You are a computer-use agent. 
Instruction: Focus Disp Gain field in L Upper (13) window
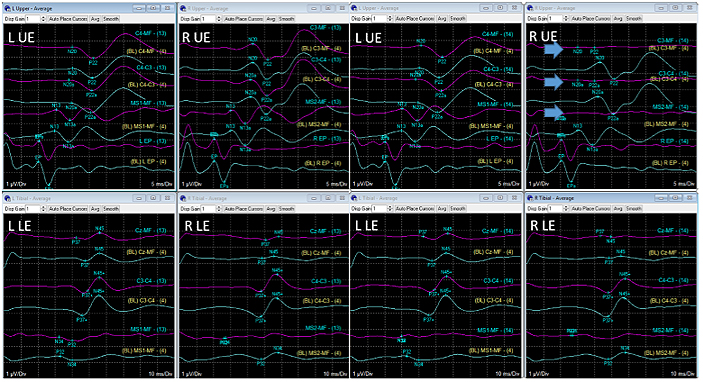click(x=33, y=19)
